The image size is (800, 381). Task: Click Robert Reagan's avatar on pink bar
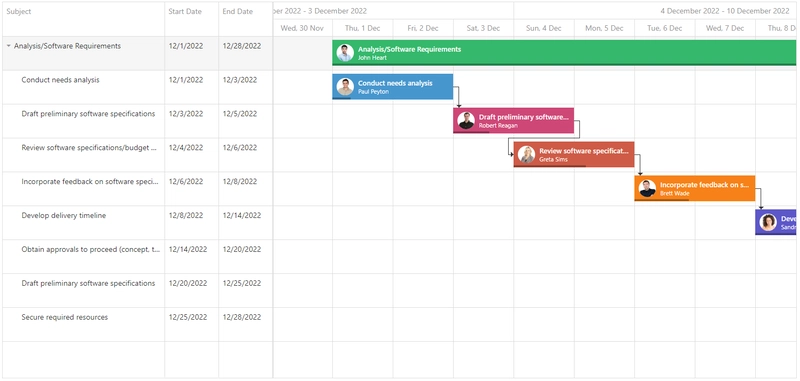coord(466,121)
